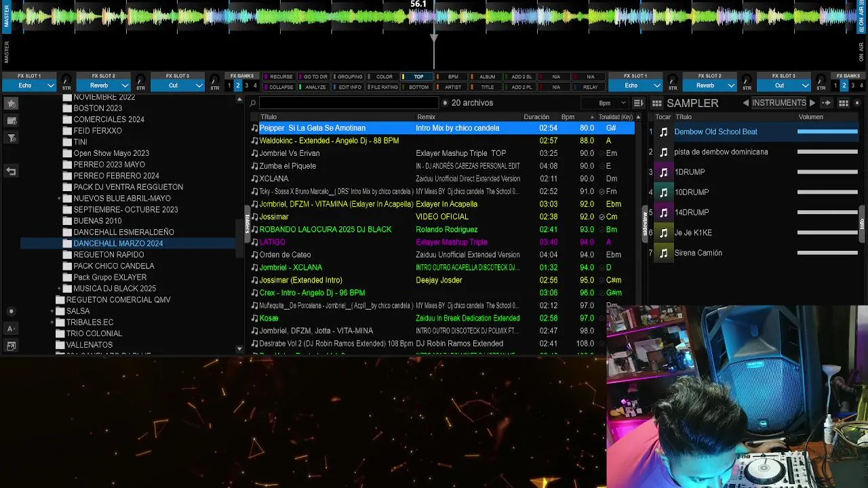The width and height of the screenshot is (868, 488).
Task: Open left deck FX Slot 1 Echo dropdown
Action: tap(28, 85)
